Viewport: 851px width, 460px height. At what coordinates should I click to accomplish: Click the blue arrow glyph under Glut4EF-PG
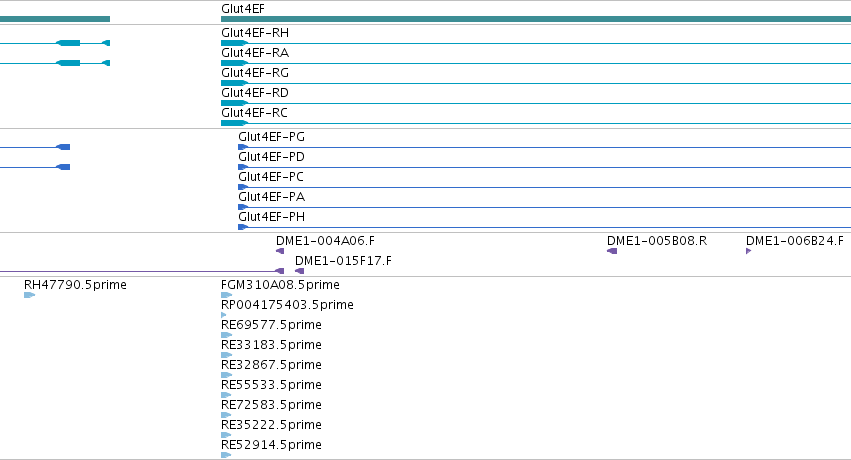(x=243, y=147)
